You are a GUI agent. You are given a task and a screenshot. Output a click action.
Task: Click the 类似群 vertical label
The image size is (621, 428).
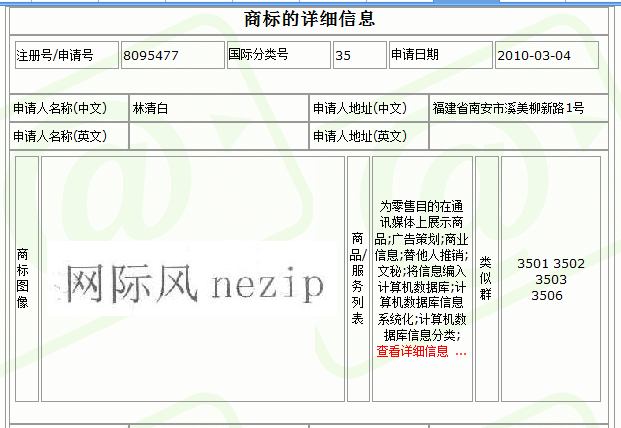tap(486, 278)
